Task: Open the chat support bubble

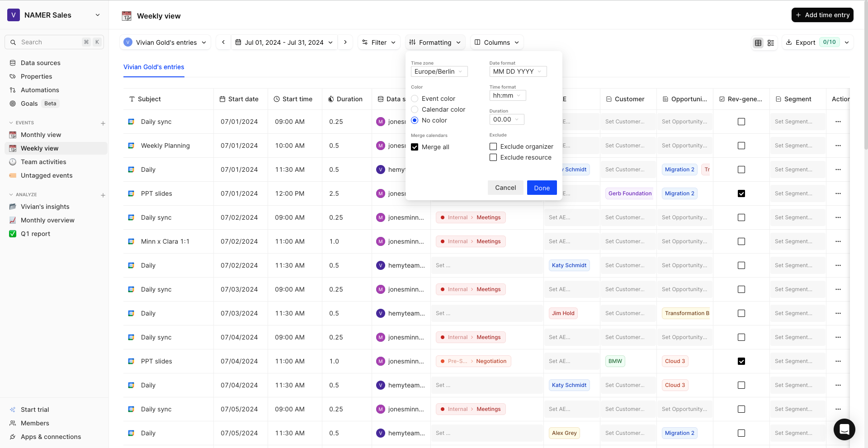Action: coord(844,429)
